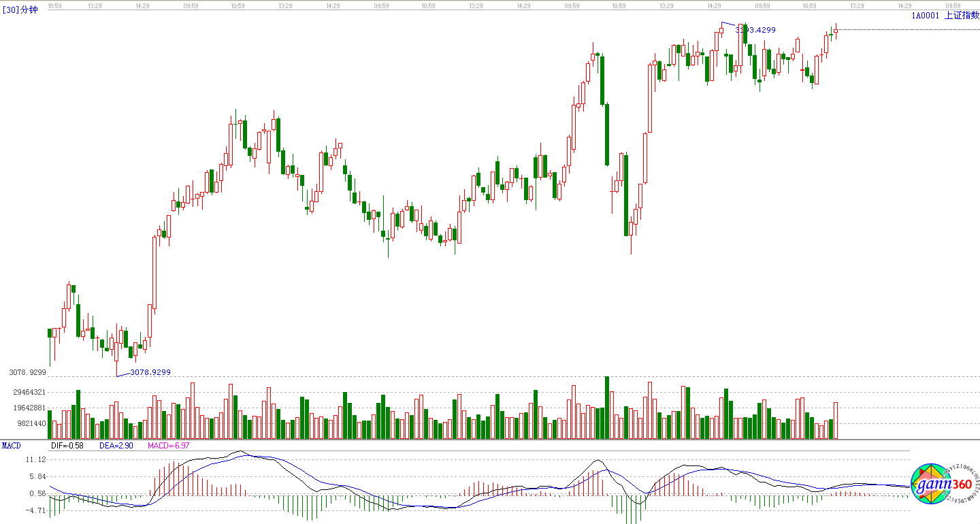Click the magenta MACD=-6.97 value
The height and width of the screenshot is (524, 980).
(169, 445)
